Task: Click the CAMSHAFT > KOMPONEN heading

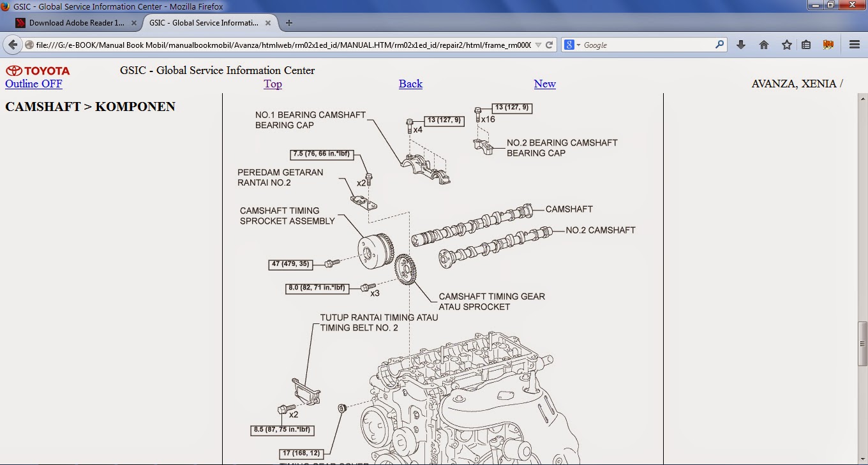Action: [90, 107]
